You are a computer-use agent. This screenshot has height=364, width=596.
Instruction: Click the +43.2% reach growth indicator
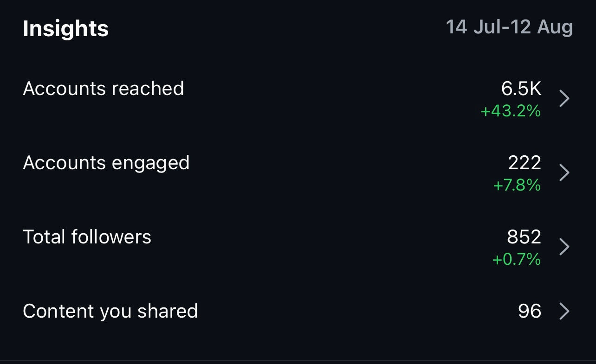click(511, 111)
